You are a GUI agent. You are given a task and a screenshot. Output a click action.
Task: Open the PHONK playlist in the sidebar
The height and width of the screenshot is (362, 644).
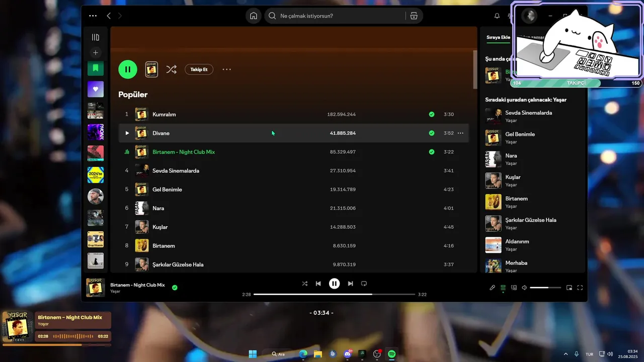click(96, 132)
